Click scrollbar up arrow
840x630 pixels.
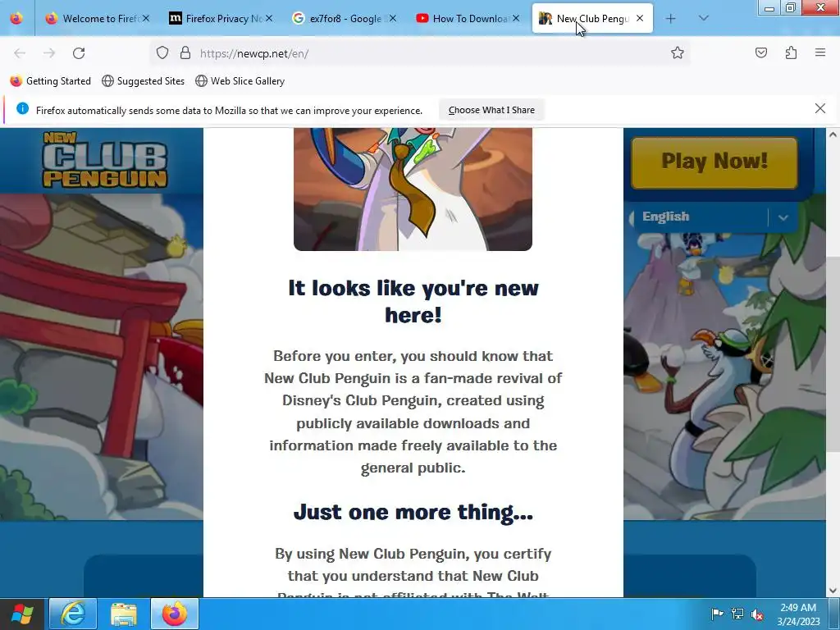[833, 135]
